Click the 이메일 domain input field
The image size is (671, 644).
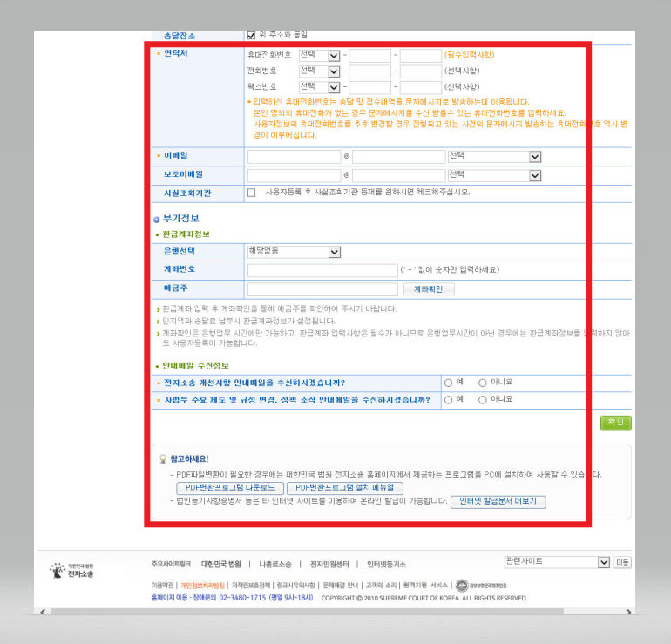(x=399, y=157)
